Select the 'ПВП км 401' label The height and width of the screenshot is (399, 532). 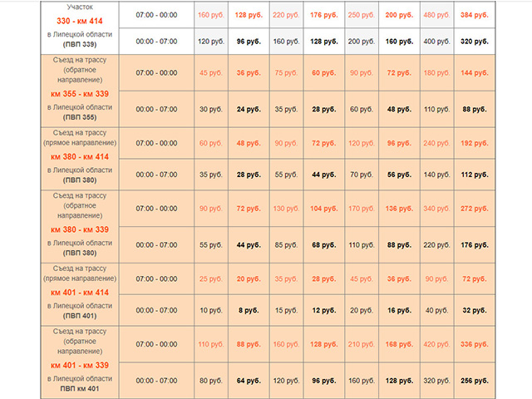coord(80,389)
